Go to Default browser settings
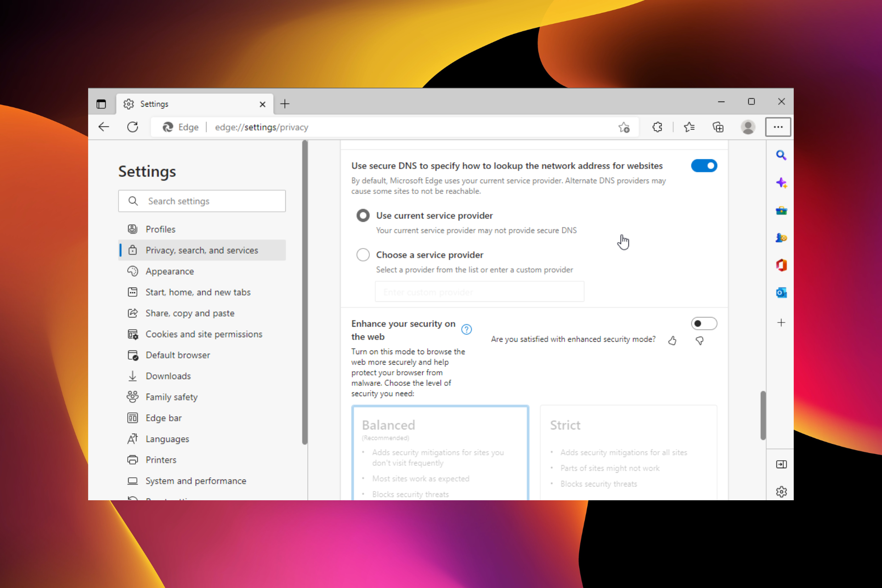882x588 pixels. click(202, 355)
